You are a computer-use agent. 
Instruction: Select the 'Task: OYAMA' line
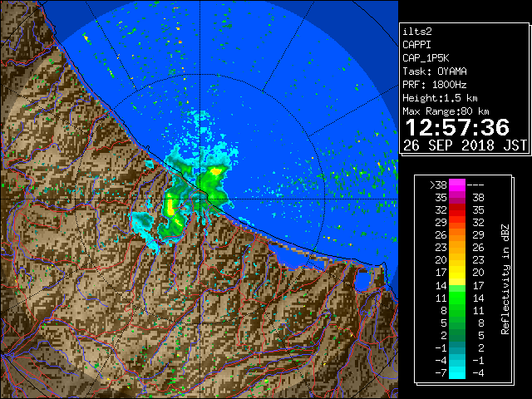coord(435,71)
